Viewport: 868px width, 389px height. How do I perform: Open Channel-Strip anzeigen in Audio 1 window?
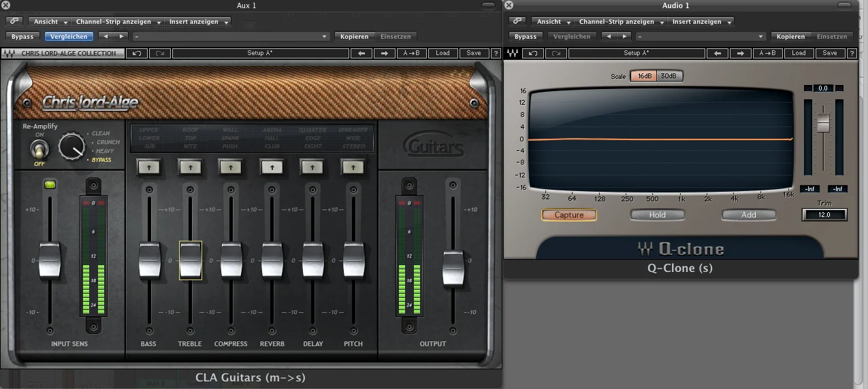620,22
